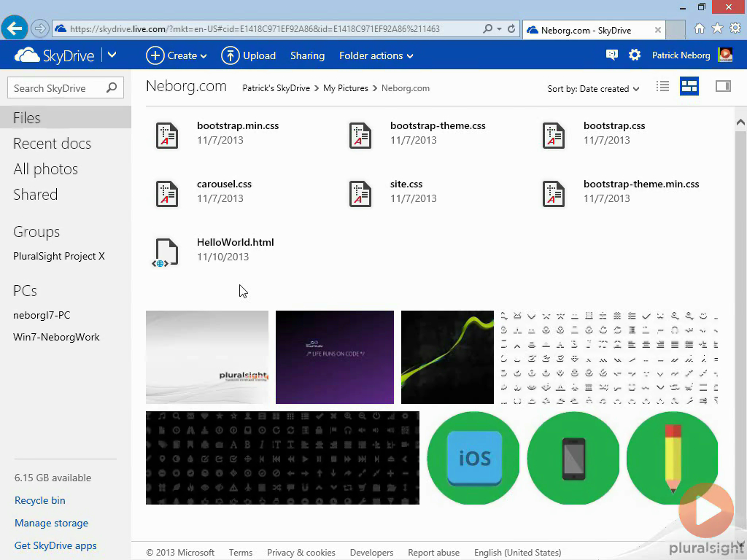The height and width of the screenshot is (560, 747).
Task: Open the pluralsight white banner thumbnail
Action: coord(207,357)
